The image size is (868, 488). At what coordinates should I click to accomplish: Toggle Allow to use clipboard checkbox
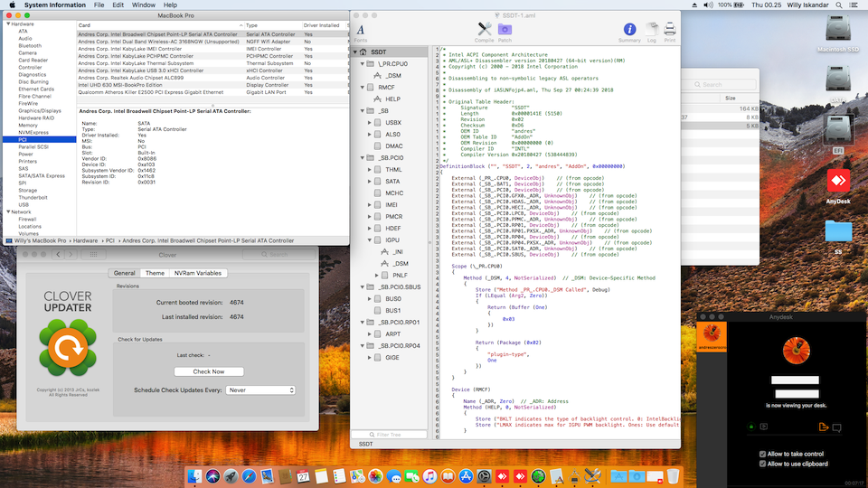tap(762, 464)
